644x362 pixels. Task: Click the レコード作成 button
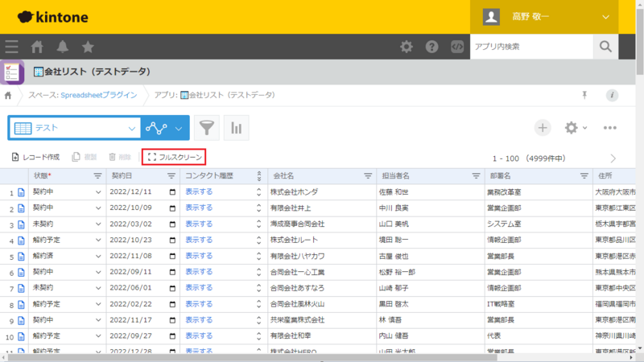click(x=35, y=157)
